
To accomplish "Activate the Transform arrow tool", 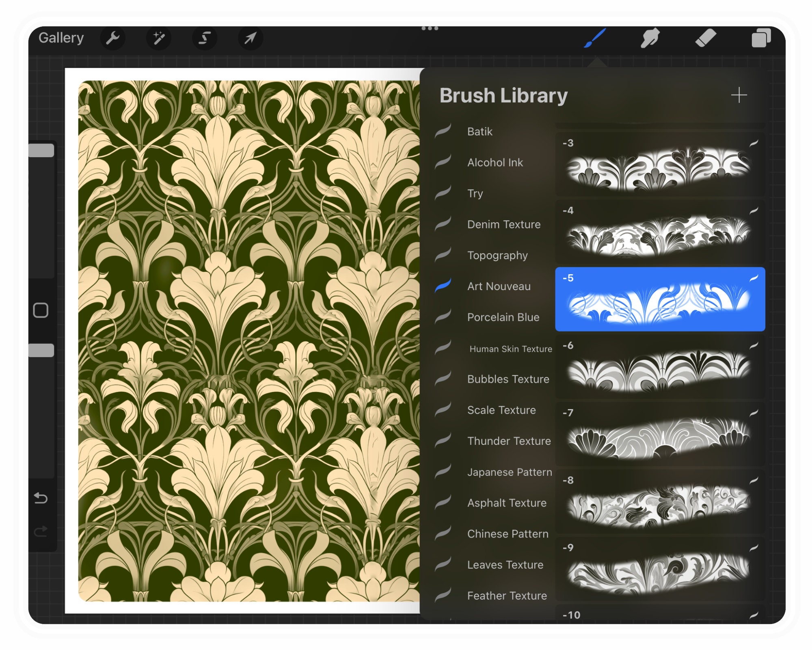I will coord(250,38).
